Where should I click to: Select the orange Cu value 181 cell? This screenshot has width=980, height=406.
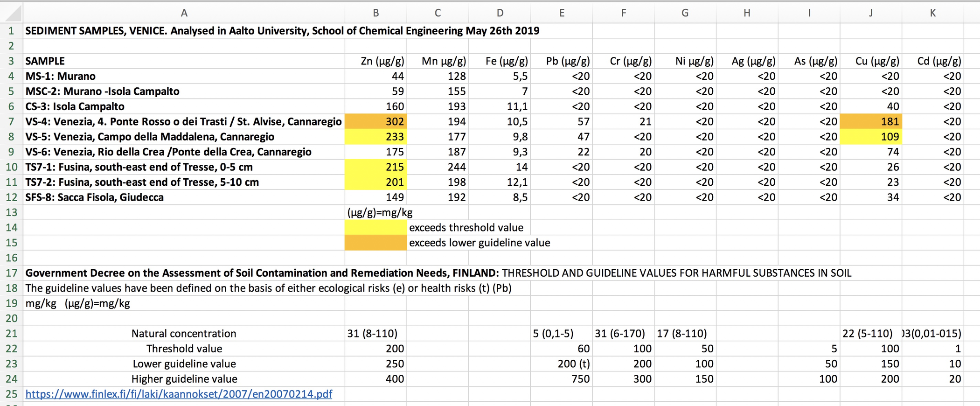click(x=870, y=122)
